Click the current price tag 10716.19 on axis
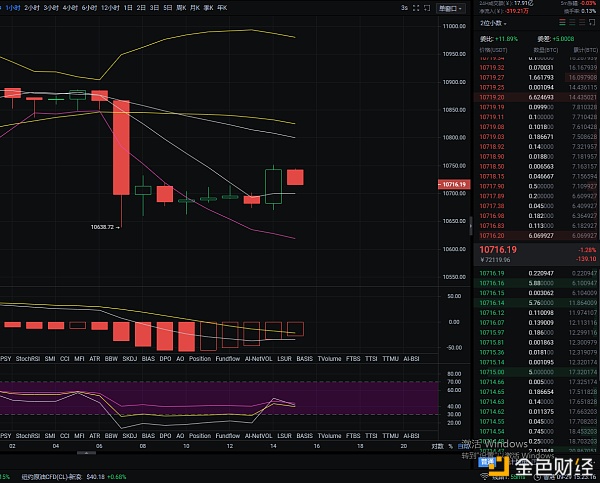The height and width of the screenshot is (483, 600). tap(454, 184)
